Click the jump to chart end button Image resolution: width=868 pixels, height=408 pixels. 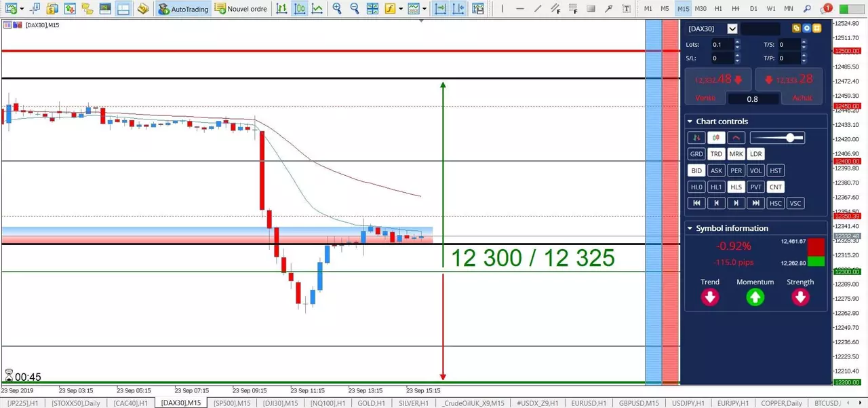coord(756,203)
